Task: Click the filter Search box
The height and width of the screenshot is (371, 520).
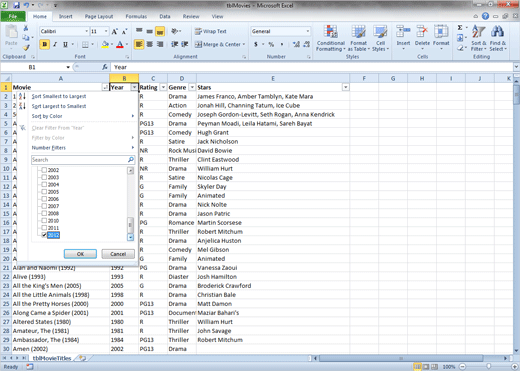Action: pyautogui.click(x=83, y=160)
